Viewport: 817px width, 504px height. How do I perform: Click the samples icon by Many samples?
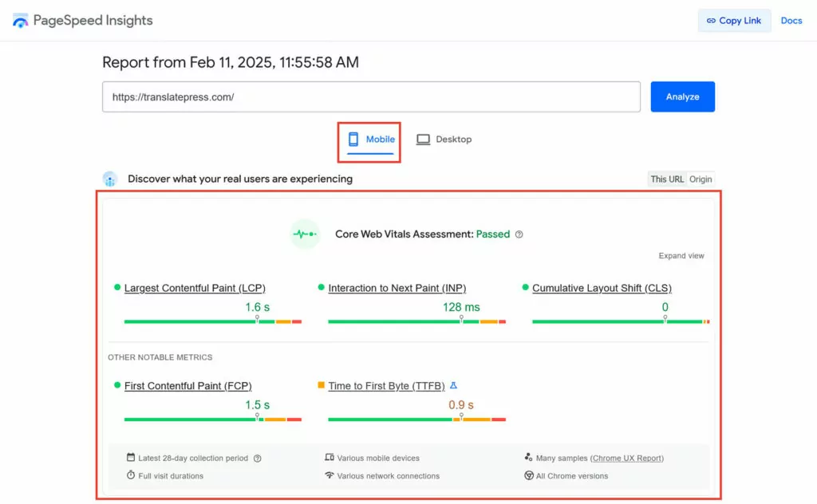point(528,457)
